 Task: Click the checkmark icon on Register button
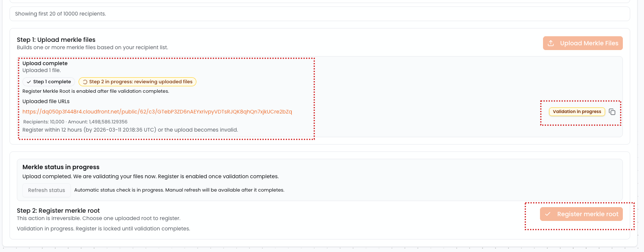point(548,214)
